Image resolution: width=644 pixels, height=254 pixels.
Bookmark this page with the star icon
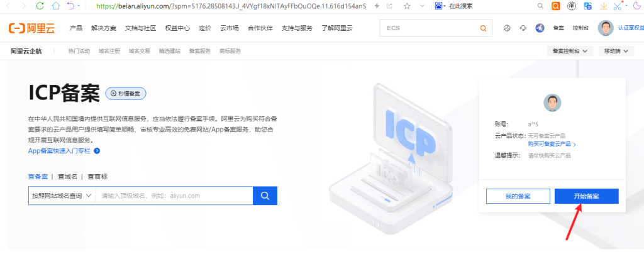click(407, 6)
